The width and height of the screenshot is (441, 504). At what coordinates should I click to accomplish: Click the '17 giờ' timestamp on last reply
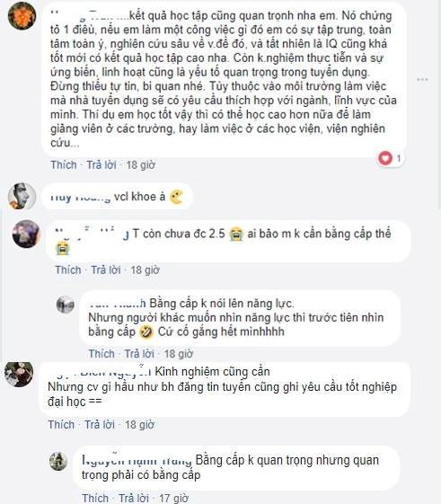[x=173, y=499]
